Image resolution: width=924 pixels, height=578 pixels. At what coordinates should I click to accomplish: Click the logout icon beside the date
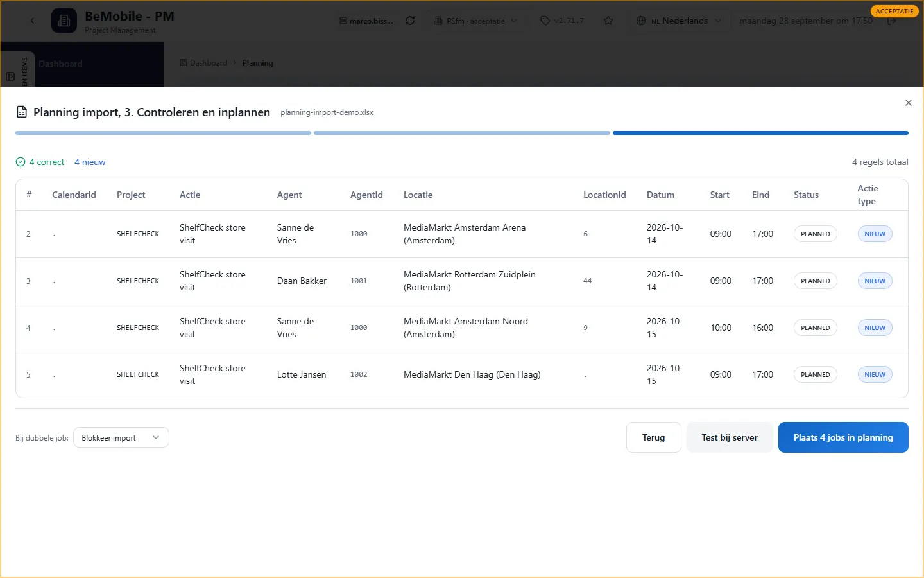coord(892,21)
